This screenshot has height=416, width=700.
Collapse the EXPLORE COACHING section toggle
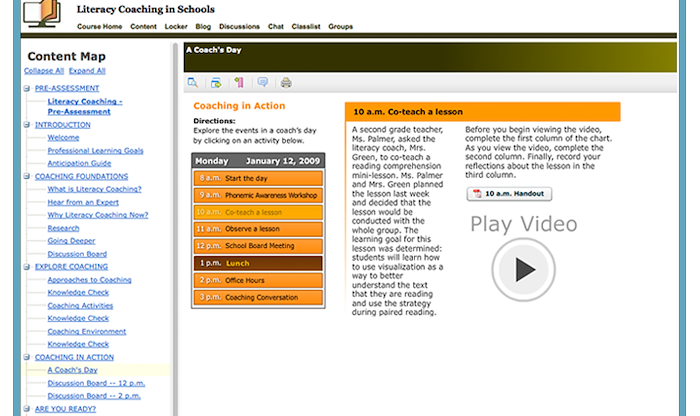pos(27,268)
